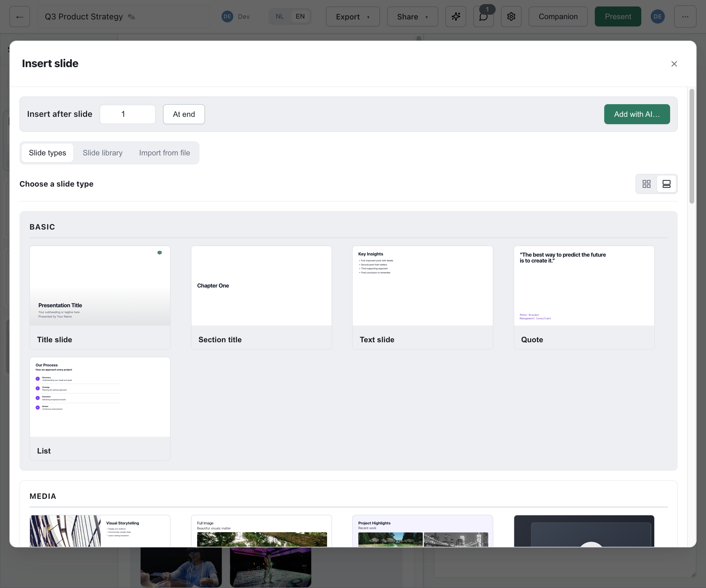The width and height of the screenshot is (706, 588).
Task: Click the BASIC section heading
Action: click(x=42, y=227)
